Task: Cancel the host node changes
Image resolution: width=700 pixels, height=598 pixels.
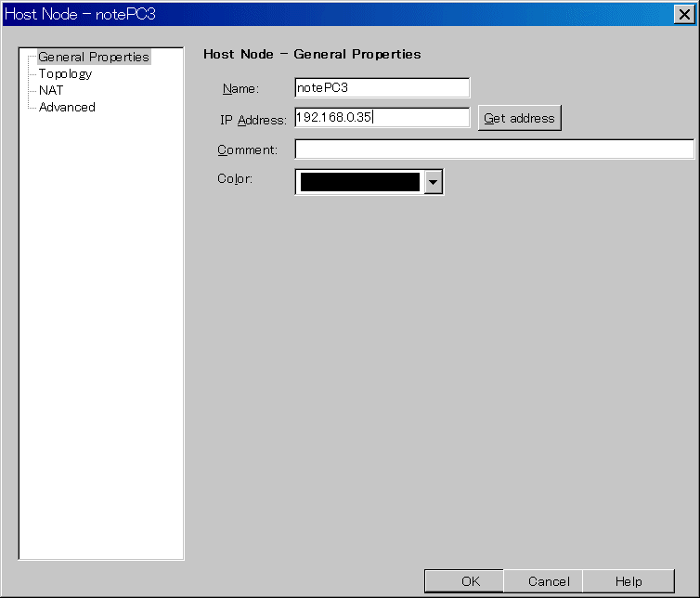Action: click(x=549, y=581)
